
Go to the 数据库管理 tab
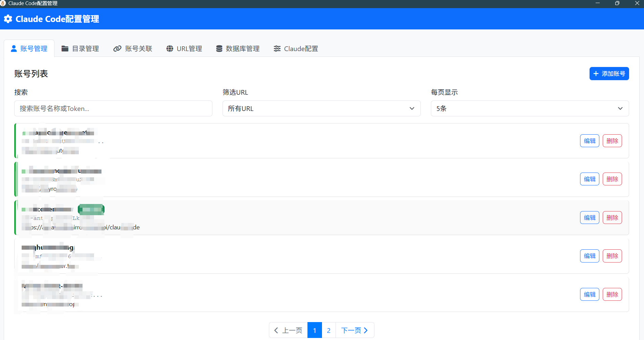pos(238,49)
